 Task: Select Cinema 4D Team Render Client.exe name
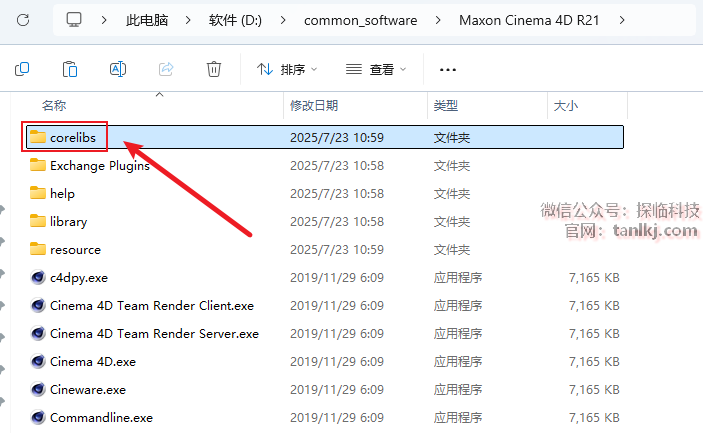tap(152, 305)
